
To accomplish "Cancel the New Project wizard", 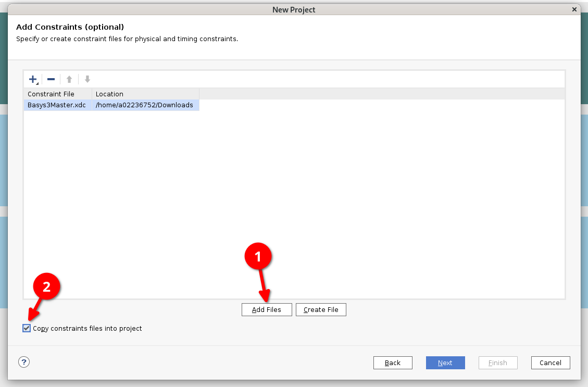I will (551, 363).
